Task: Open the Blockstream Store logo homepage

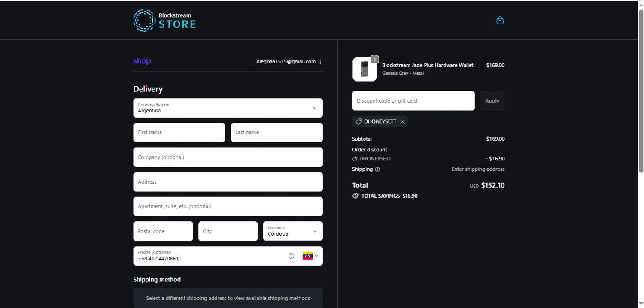Action: coord(164,21)
